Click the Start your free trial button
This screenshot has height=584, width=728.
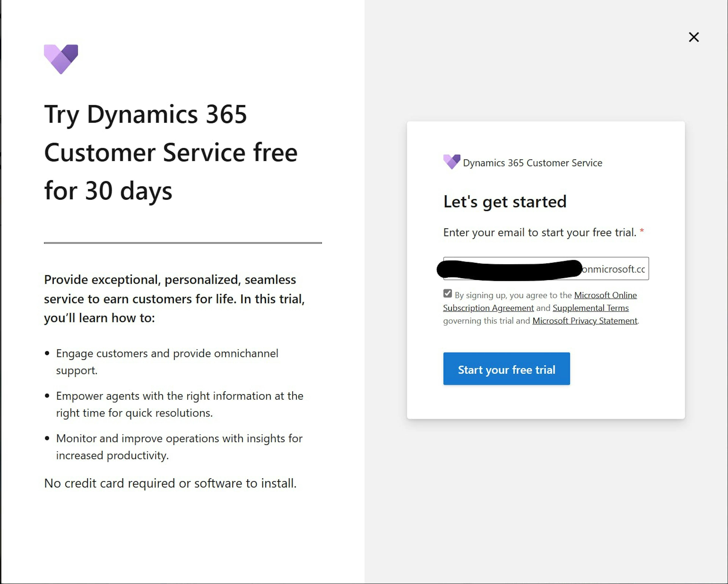(x=506, y=369)
